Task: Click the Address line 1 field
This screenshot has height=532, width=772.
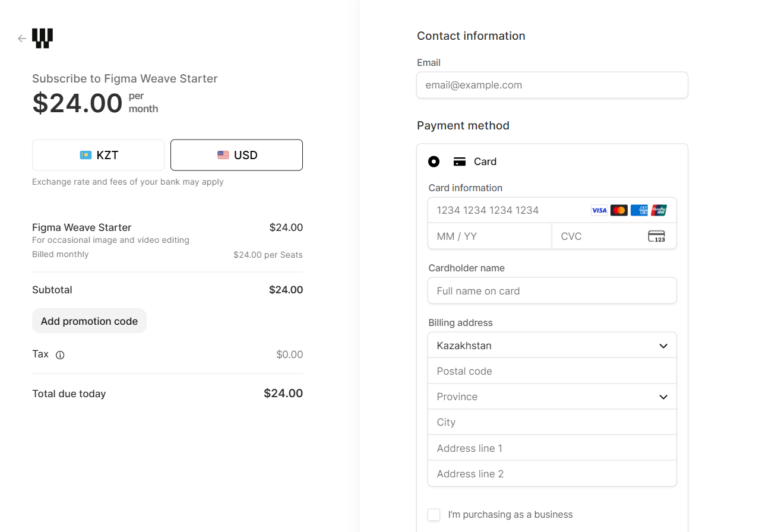Action: (552, 448)
